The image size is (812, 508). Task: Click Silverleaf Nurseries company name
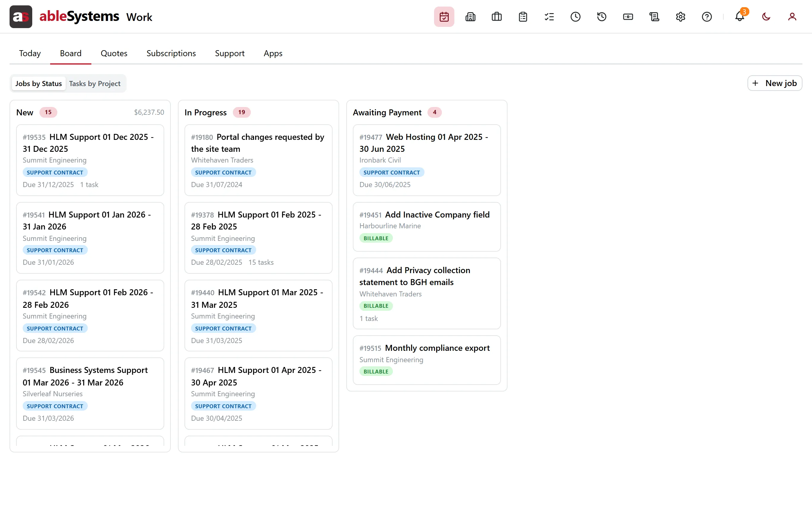click(x=53, y=394)
